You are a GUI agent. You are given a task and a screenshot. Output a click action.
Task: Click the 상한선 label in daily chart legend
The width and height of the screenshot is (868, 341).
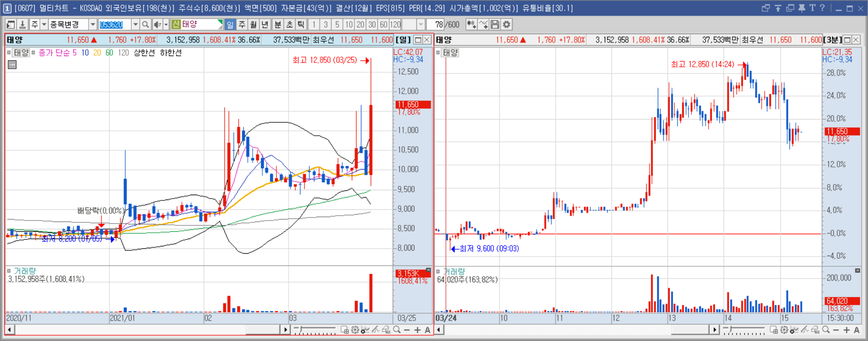pyautogui.click(x=144, y=52)
